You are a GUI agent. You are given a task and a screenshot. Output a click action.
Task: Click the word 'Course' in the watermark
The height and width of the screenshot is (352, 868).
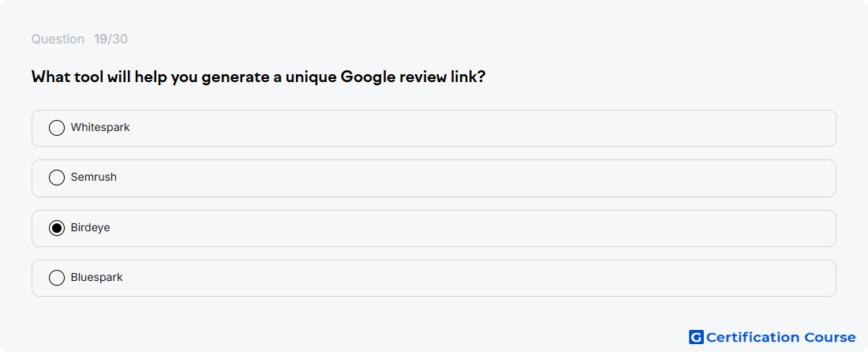coord(830,337)
